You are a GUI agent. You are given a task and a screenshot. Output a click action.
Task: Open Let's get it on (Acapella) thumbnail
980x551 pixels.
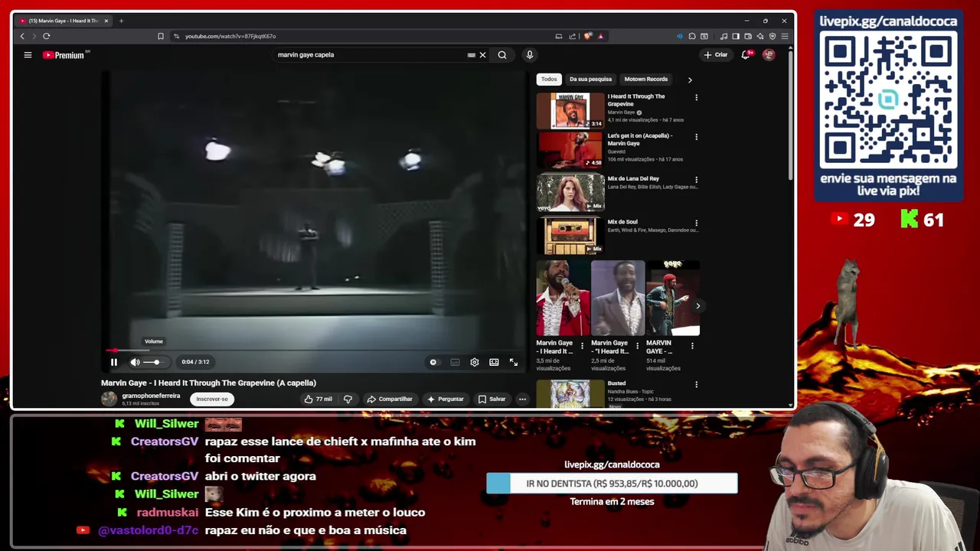[570, 150]
